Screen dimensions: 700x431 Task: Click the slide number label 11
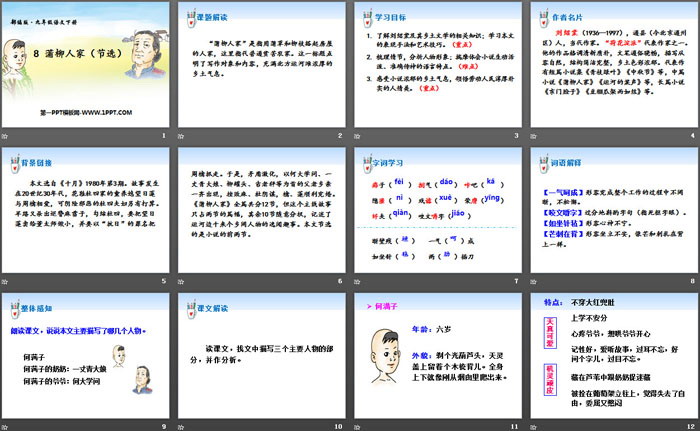515,427
